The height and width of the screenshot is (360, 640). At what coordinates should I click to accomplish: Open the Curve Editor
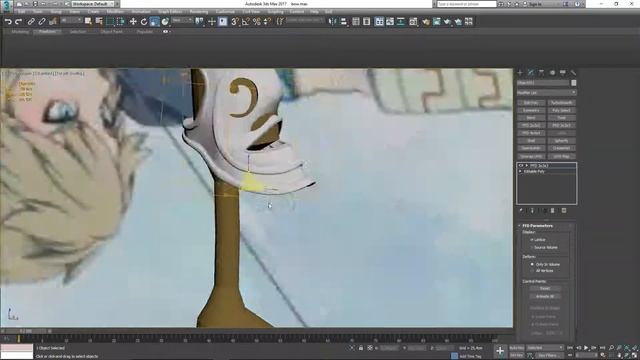pos(390,21)
